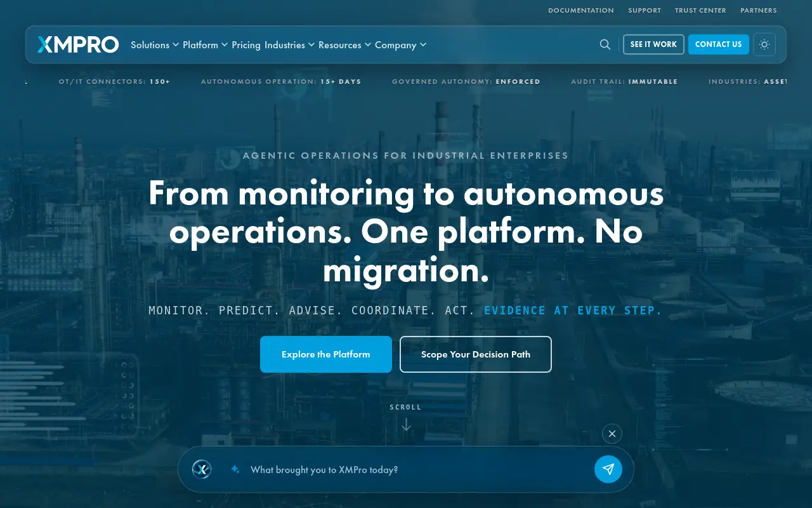Expand the Solutions menu
The height and width of the screenshot is (508, 812).
click(x=155, y=45)
